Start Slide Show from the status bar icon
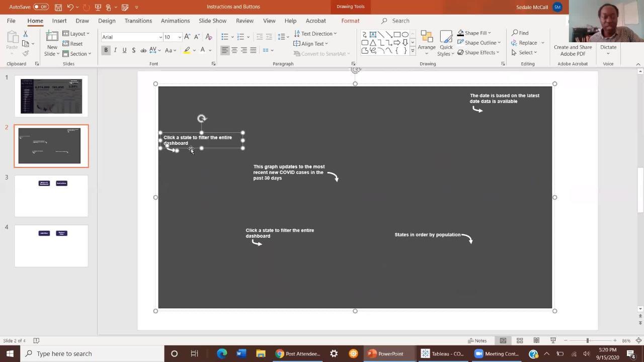Screen dimensions: 644x362 [553, 340]
